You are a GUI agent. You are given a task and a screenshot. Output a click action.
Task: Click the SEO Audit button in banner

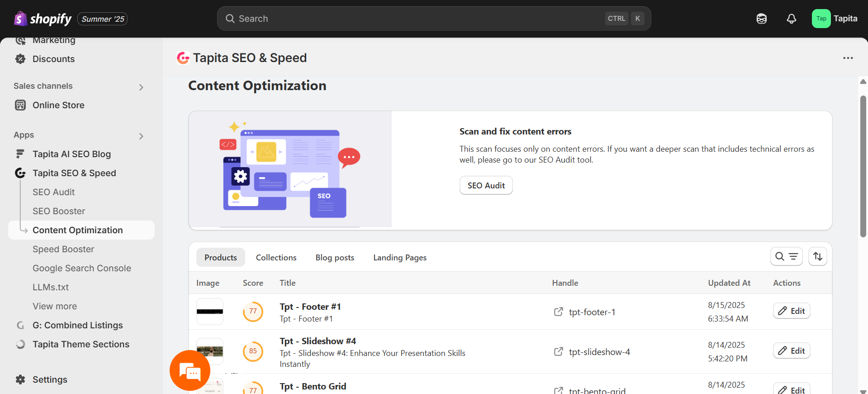[486, 185]
